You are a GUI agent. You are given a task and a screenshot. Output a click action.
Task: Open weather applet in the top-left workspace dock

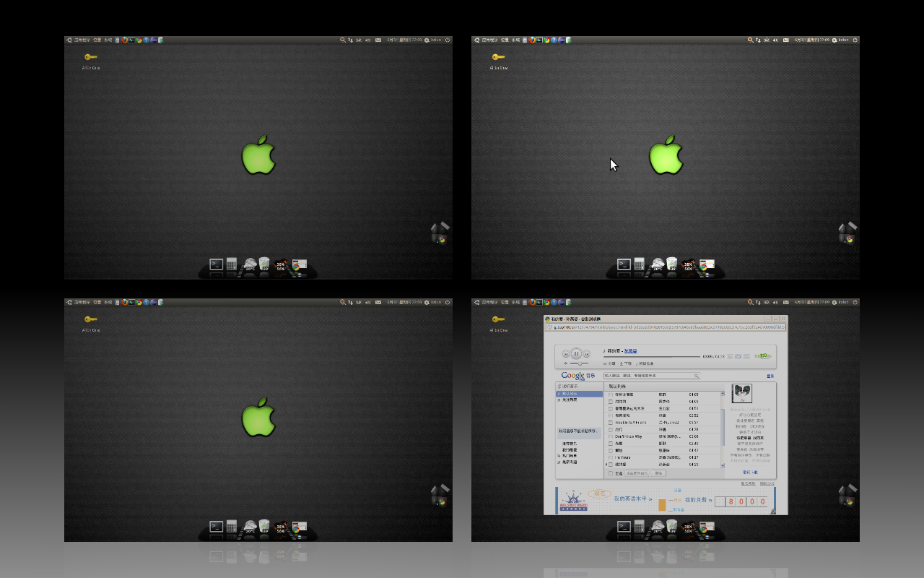(x=250, y=264)
